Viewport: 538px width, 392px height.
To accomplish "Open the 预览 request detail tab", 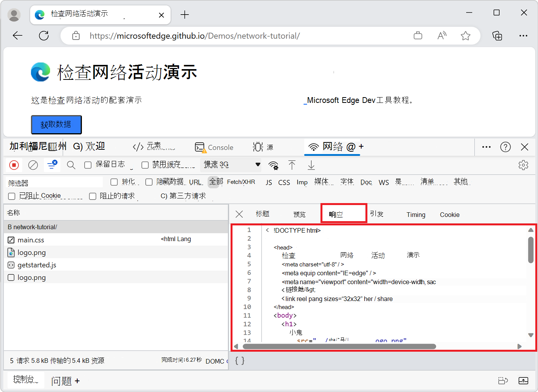I will (x=299, y=214).
